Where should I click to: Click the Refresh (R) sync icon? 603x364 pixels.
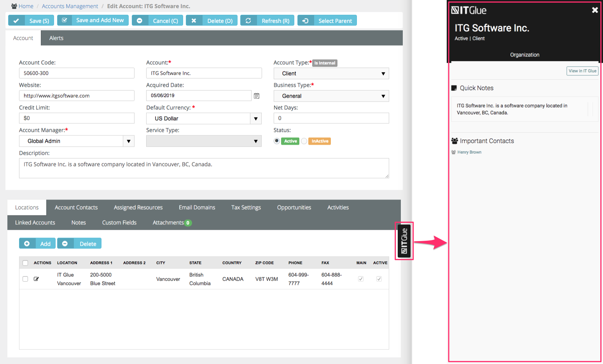[248, 21]
